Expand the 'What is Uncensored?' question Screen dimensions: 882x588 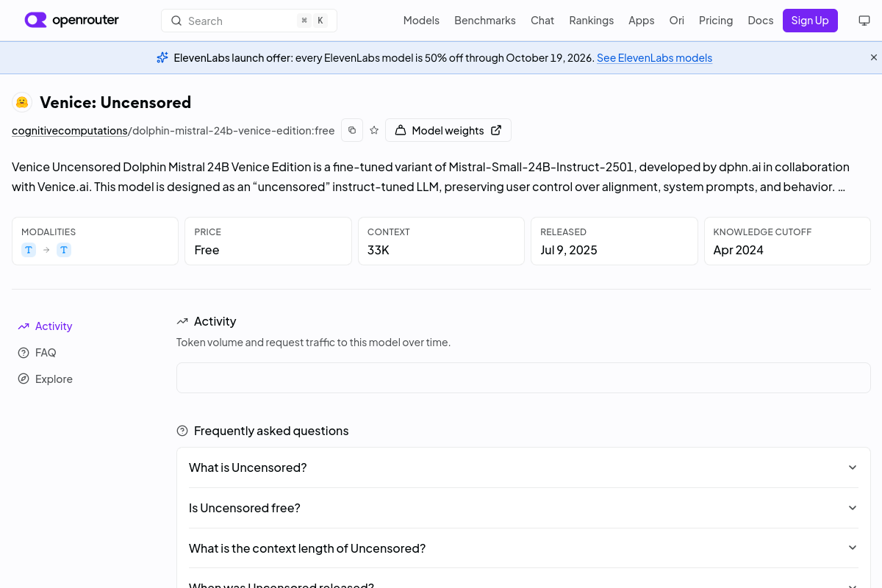pos(523,467)
